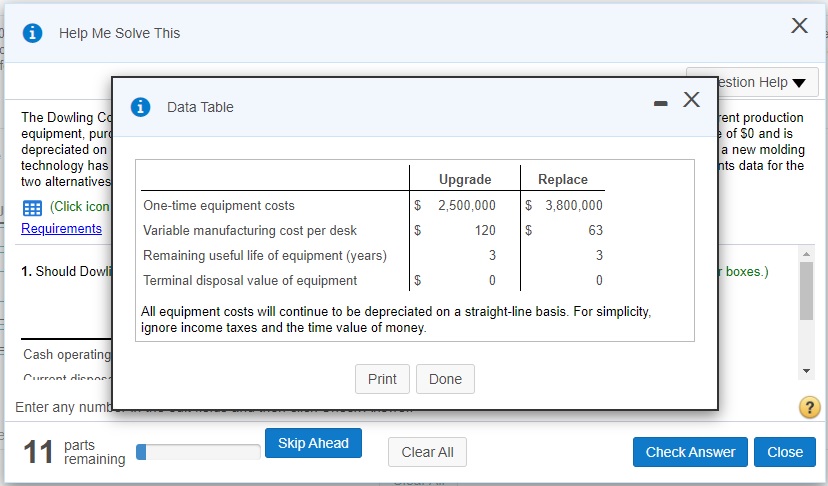Close the Data Table dialog with X
The image size is (828, 486).
[x=691, y=99]
